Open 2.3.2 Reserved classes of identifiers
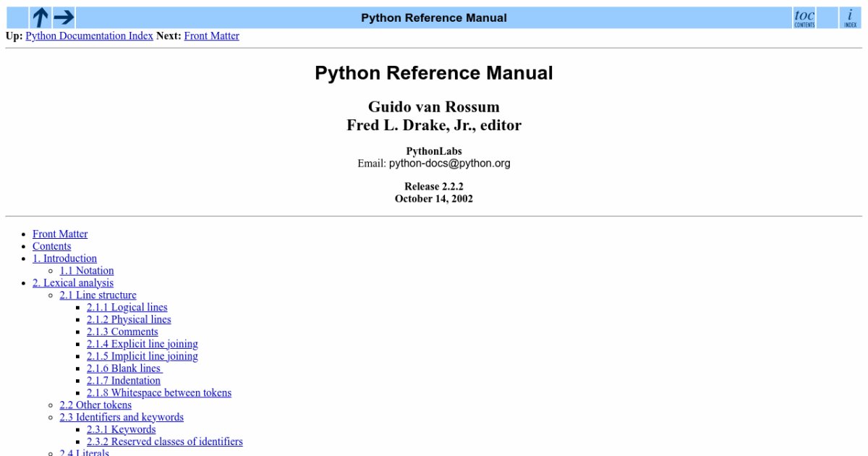The width and height of the screenshot is (868, 456). click(164, 442)
